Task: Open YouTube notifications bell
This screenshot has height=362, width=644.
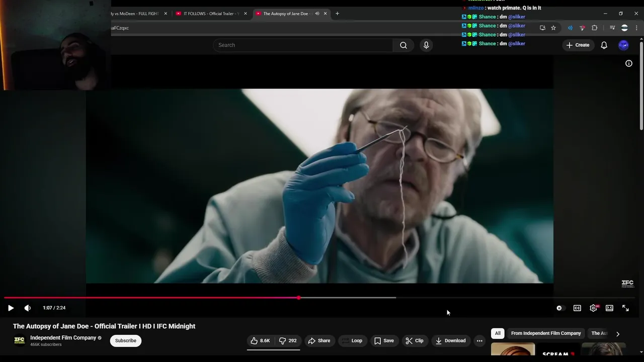Action: [x=604, y=45]
